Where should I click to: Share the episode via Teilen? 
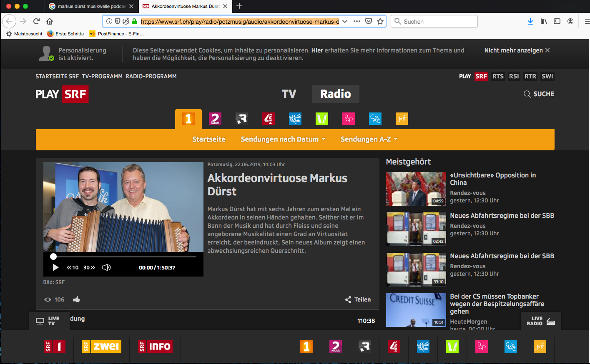coord(358,299)
